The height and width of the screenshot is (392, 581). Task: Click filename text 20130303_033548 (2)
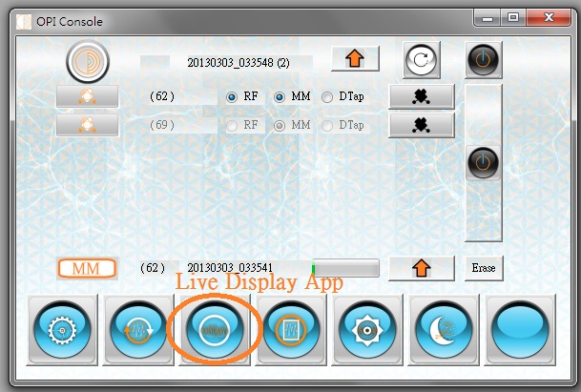[x=239, y=63]
